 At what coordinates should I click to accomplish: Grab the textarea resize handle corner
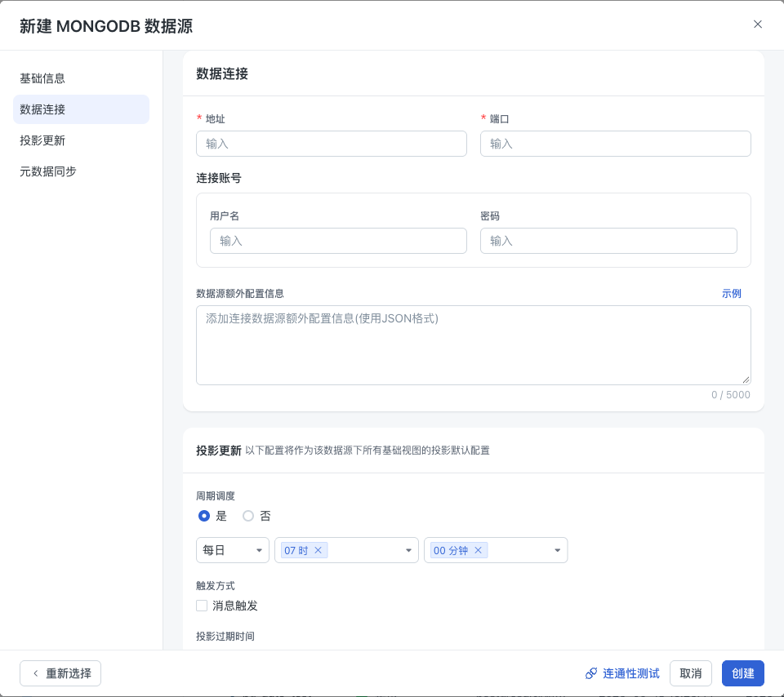(746, 380)
